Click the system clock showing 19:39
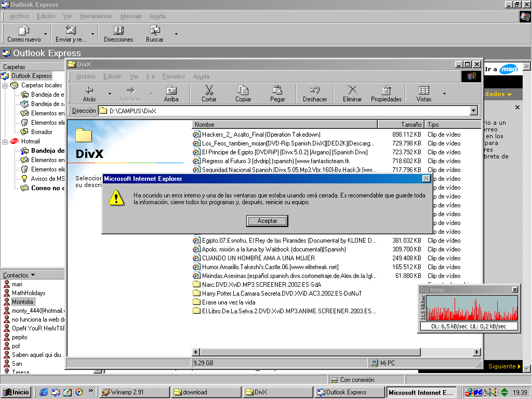 pos(520,393)
